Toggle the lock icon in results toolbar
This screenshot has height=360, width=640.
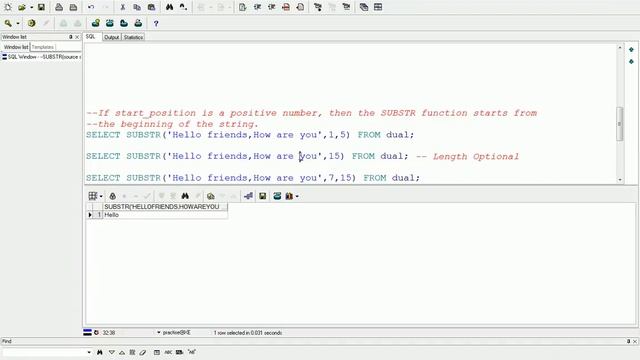coord(113,196)
